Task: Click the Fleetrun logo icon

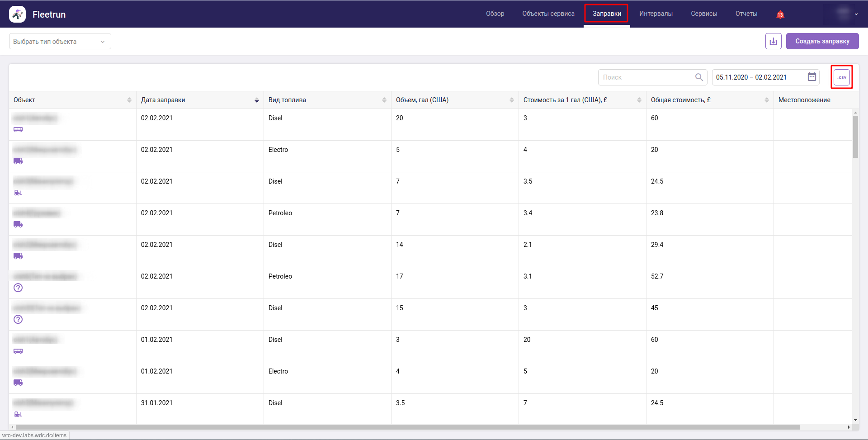Action: (x=17, y=14)
